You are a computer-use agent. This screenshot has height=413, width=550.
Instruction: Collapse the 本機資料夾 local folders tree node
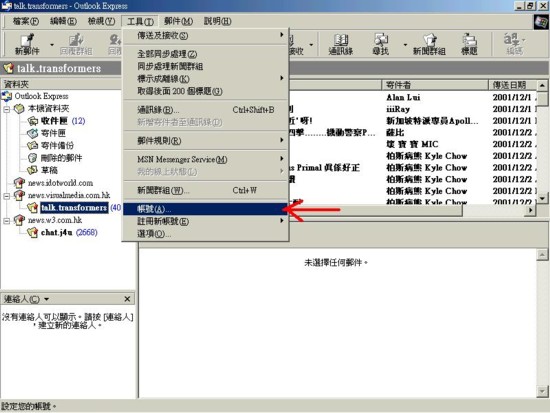tap(7, 109)
